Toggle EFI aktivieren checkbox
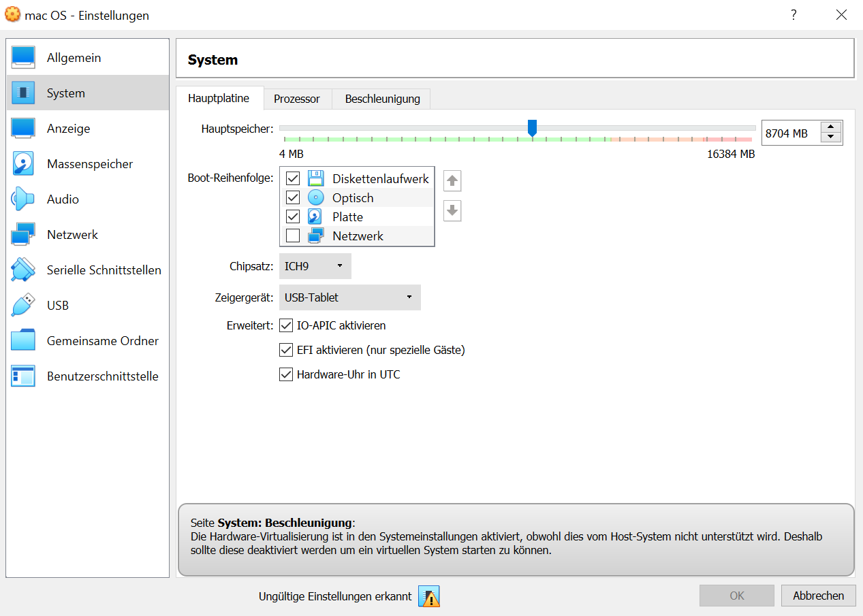This screenshot has width=863, height=616. (286, 351)
